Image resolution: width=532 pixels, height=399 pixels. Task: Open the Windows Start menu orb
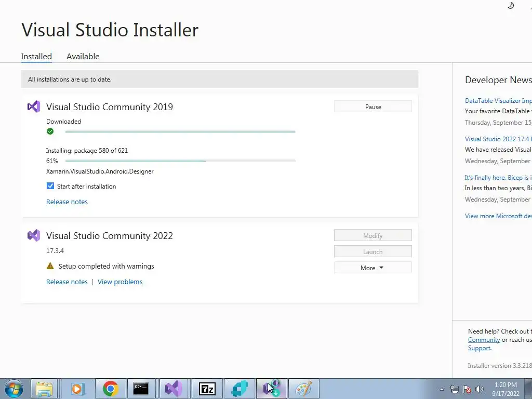point(14,389)
